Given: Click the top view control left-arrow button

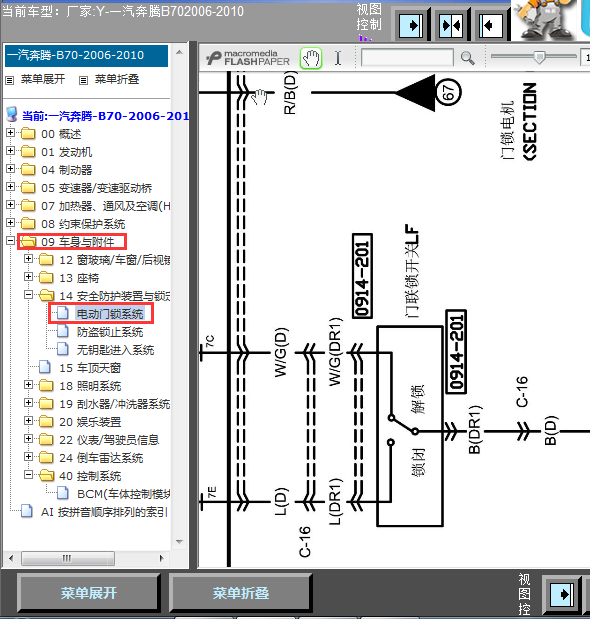Looking at the screenshot, I should pos(491,26).
